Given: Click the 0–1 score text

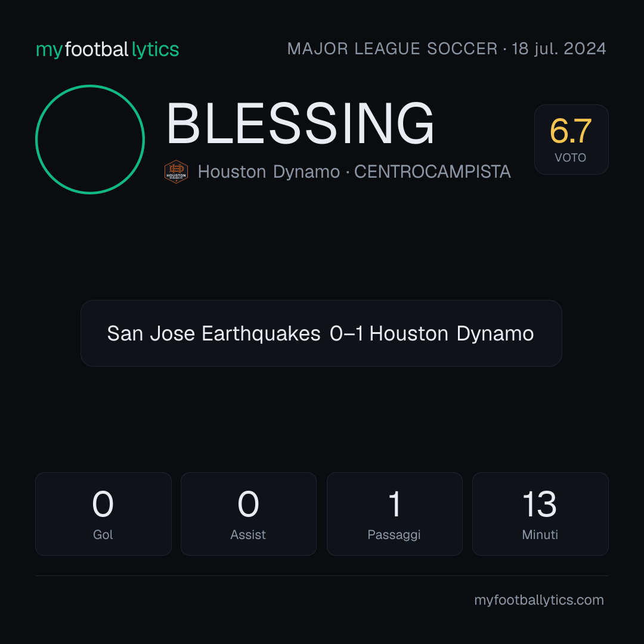Looking at the screenshot, I should [346, 333].
